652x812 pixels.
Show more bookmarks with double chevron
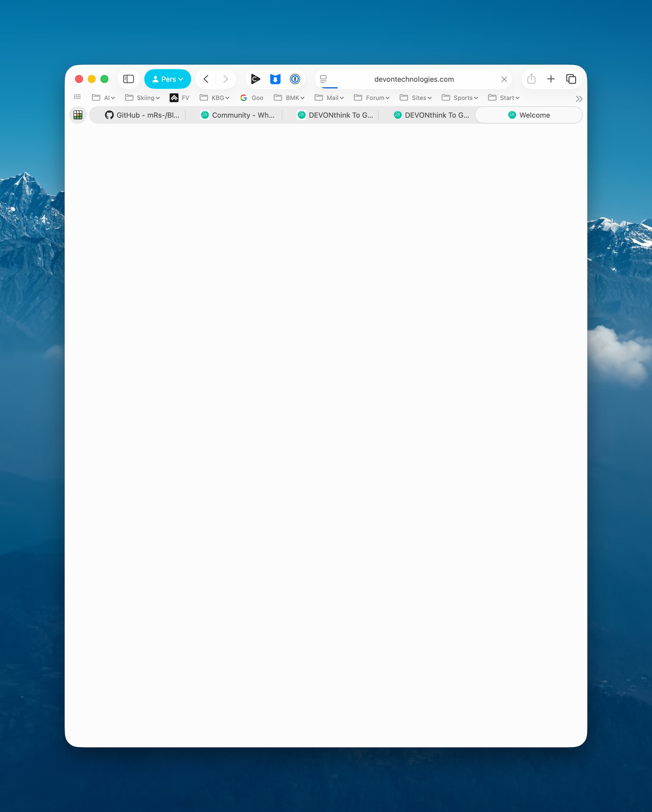point(579,99)
